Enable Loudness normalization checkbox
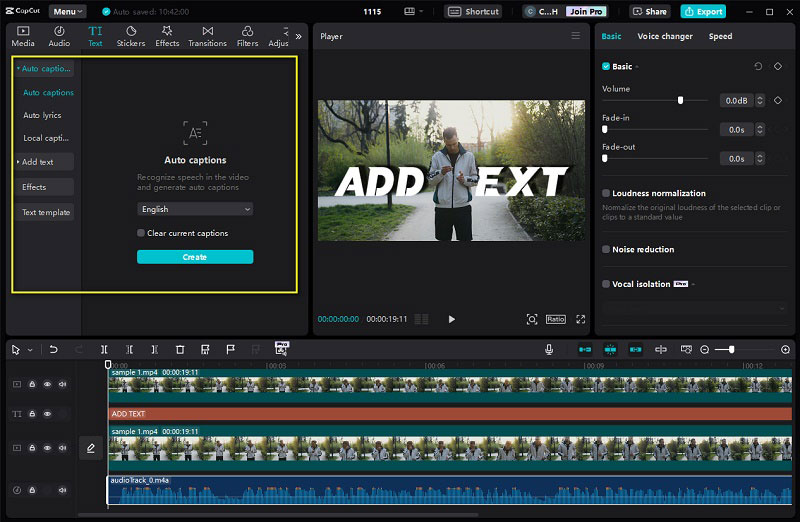 (606, 193)
